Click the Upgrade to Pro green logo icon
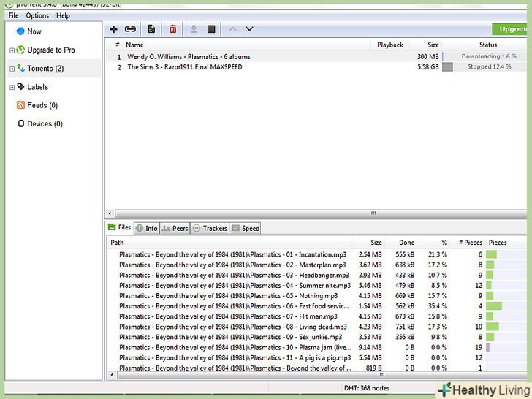 pos(20,50)
